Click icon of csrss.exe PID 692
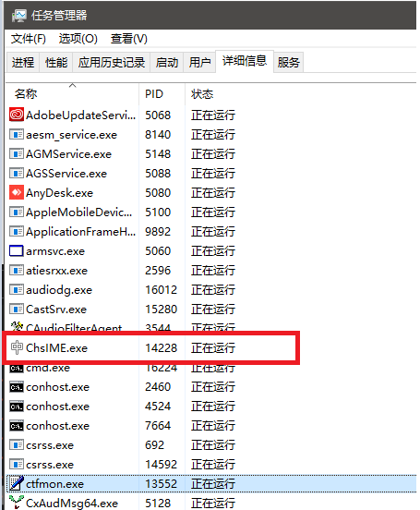Viewport: 420px width, 510px height. coord(17,445)
